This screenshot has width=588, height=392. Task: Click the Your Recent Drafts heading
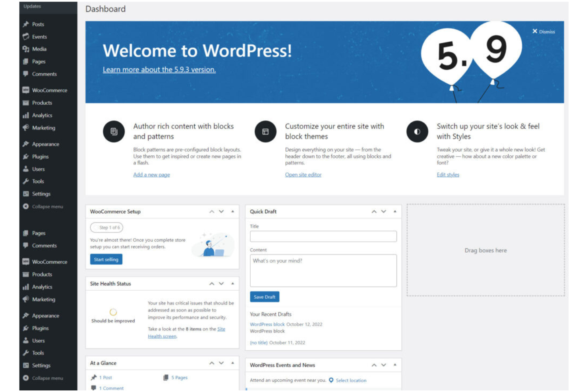pos(271,314)
